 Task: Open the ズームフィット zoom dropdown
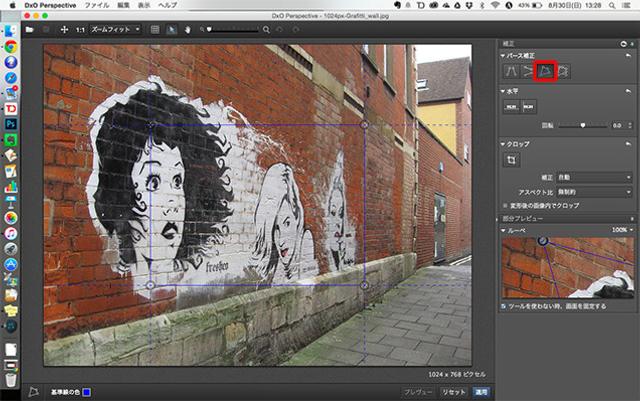115,30
